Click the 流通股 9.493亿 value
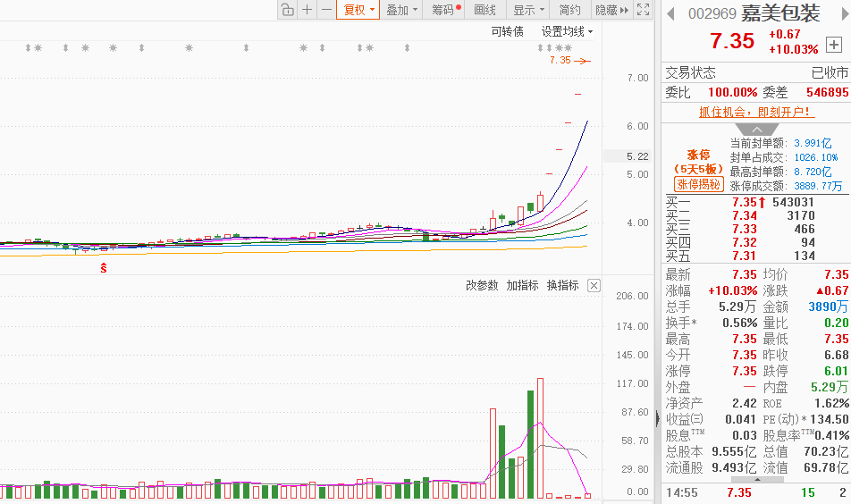This screenshot has width=851, height=504. (734, 467)
